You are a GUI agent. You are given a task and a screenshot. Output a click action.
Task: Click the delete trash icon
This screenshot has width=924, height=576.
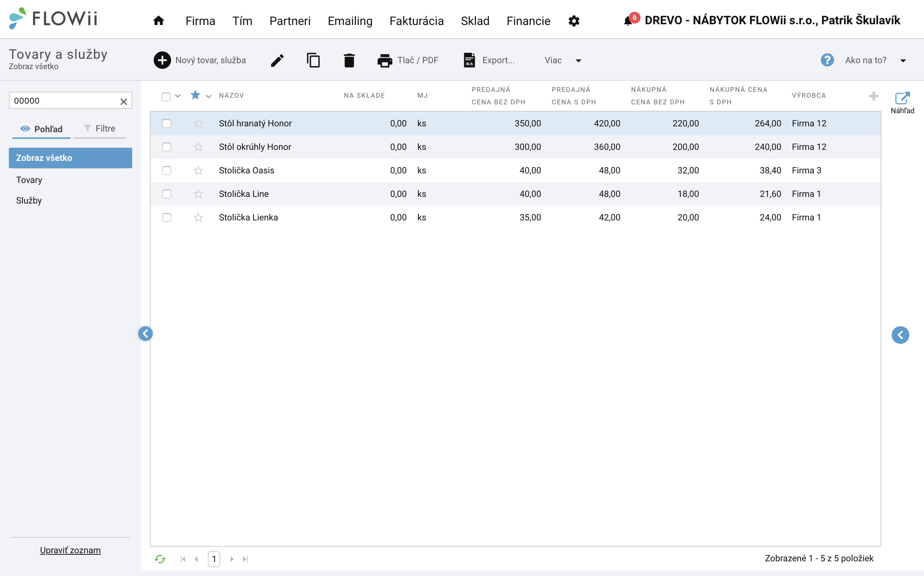point(349,60)
